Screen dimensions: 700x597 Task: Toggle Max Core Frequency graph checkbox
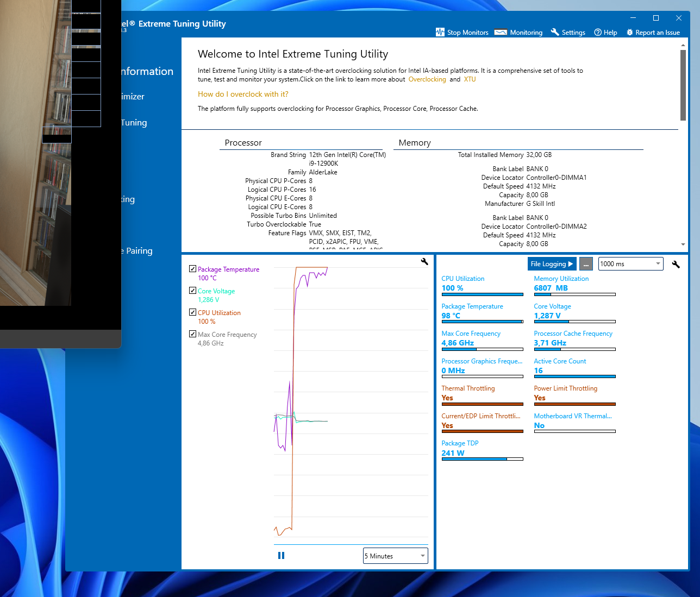coord(192,334)
